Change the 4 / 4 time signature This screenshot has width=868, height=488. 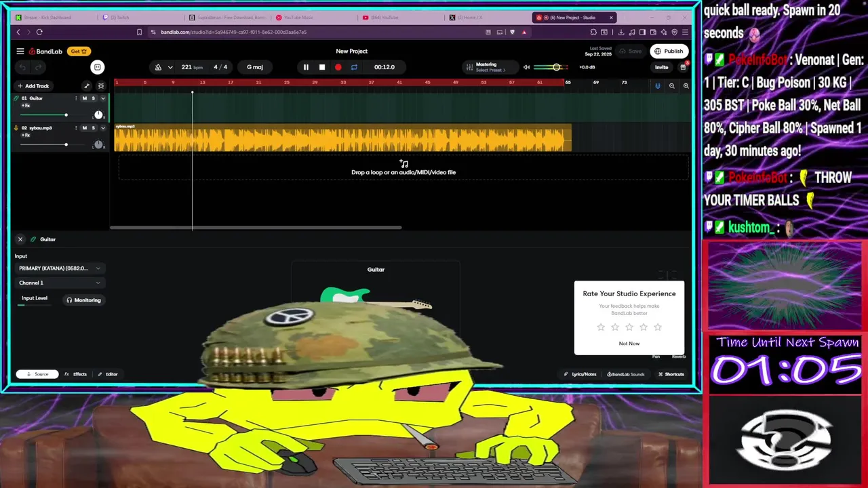coord(221,67)
